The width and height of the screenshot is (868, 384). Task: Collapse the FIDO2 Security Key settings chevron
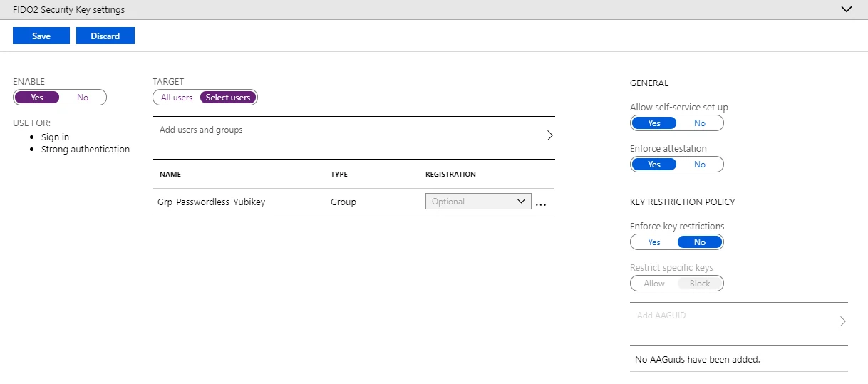click(847, 9)
